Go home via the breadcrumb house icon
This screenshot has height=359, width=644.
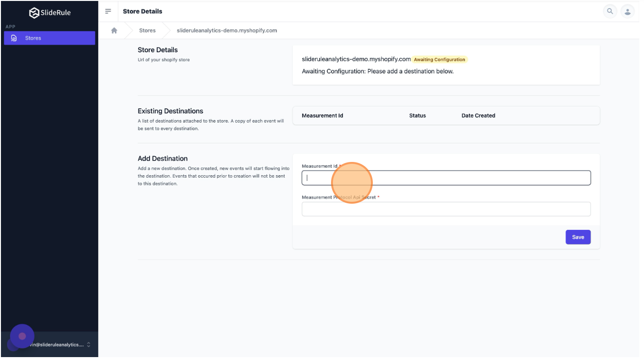[114, 30]
